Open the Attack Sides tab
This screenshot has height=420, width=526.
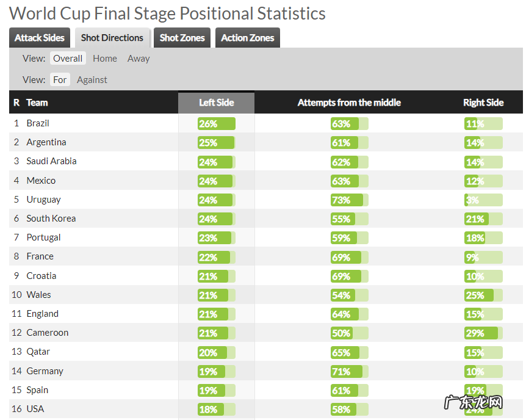(x=40, y=38)
